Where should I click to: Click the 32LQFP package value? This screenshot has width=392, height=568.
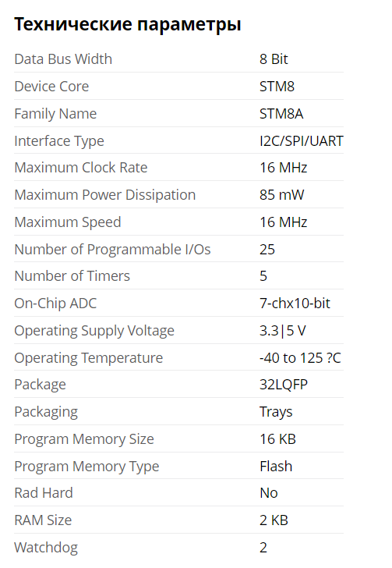point(284,385)
